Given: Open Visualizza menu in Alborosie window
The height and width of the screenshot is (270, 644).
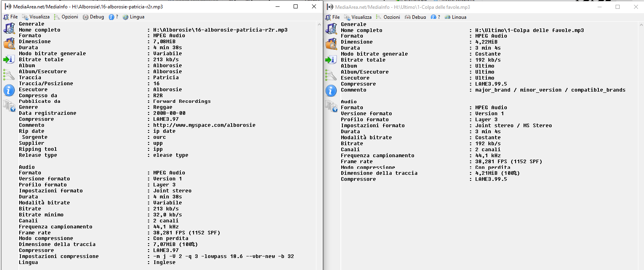Looking at the screenshot, I should pos(36,17).
